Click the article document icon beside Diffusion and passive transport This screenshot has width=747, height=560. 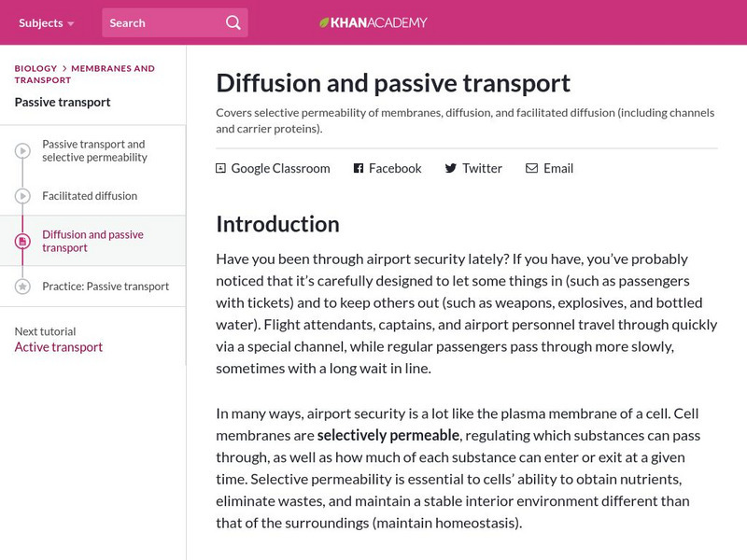tap(21, 238)
